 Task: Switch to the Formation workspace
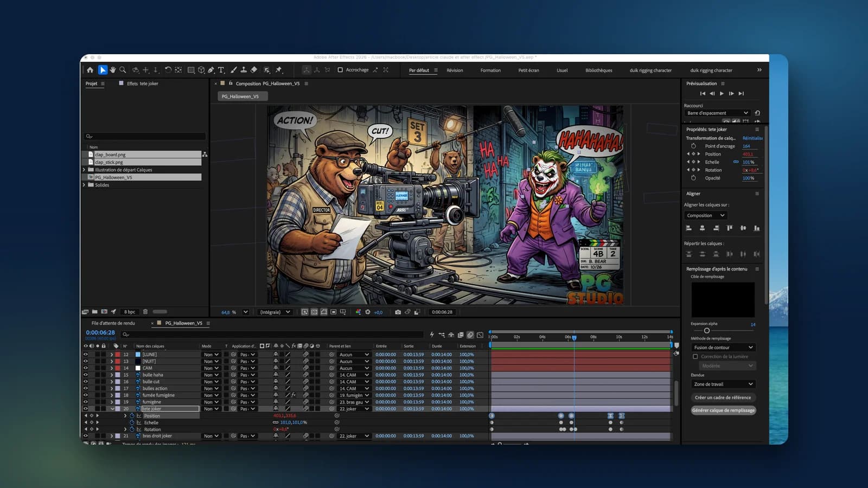(490, 70)
